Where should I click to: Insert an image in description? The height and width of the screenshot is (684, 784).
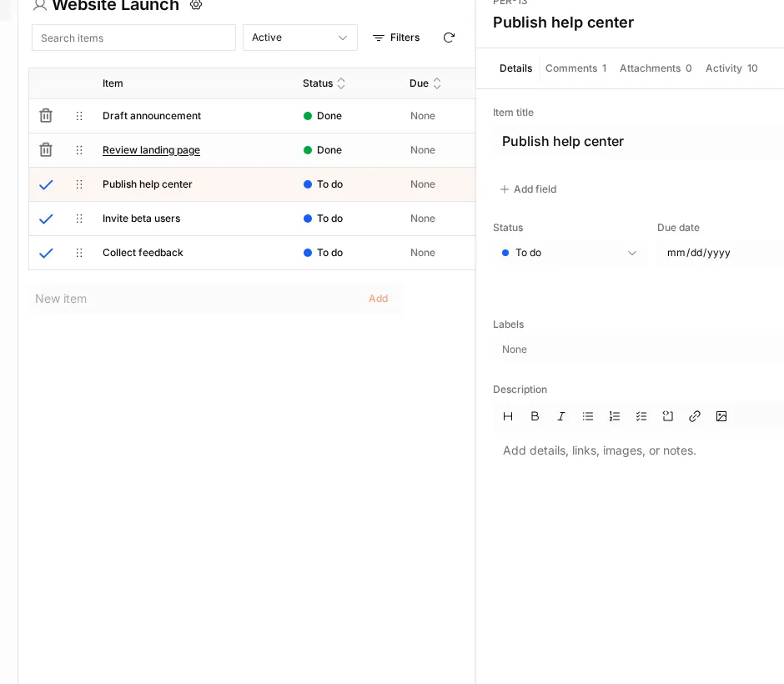pyautogui.click(x=721, y=416)
